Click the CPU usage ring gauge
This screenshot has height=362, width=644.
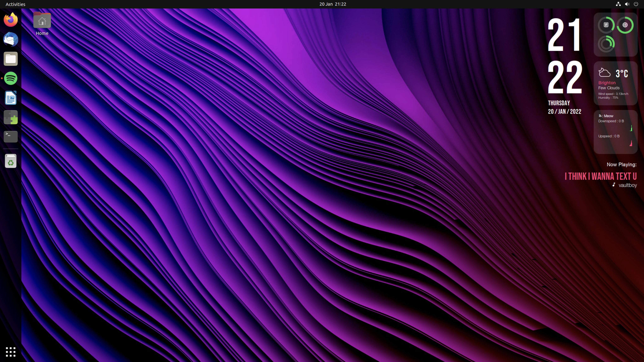[625, 25]
